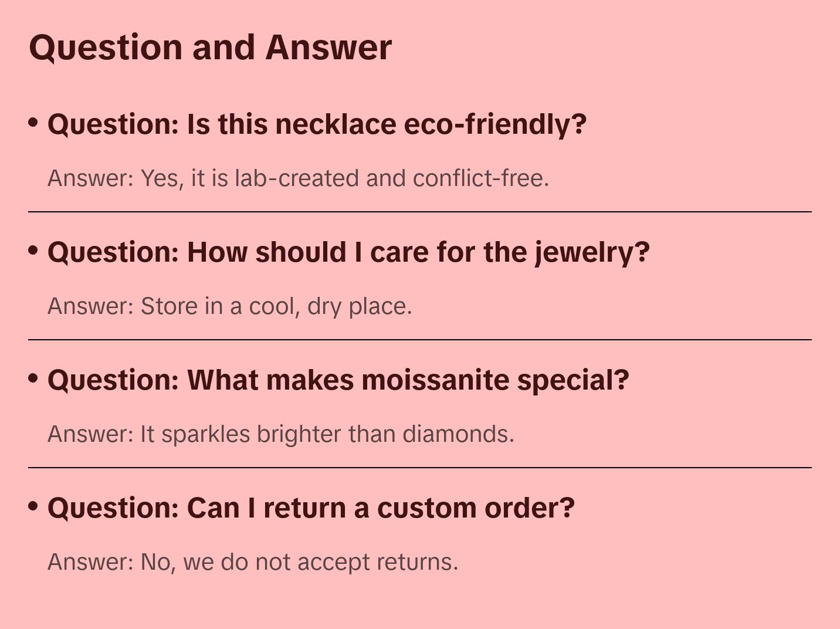Click the word "diamonds" in the third answer
Viewport: 840px width, 629px height.
[x=458, y=434]
